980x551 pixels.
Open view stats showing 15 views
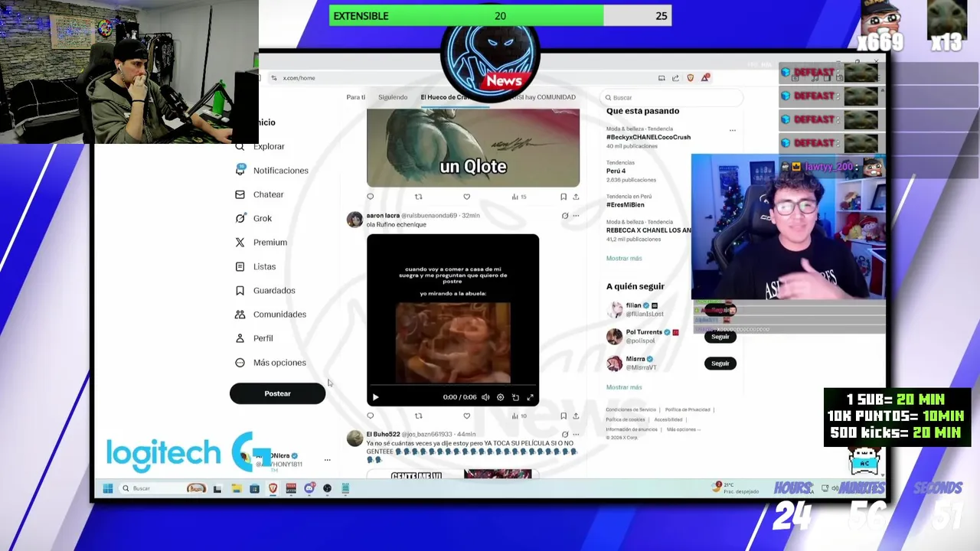pos(518,197)
